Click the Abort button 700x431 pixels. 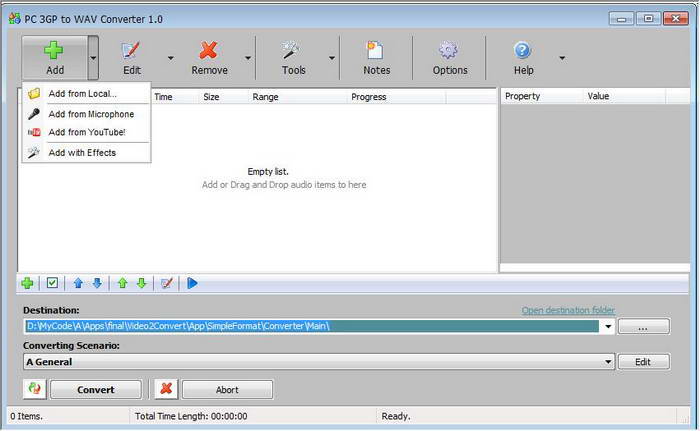point(227,390)
